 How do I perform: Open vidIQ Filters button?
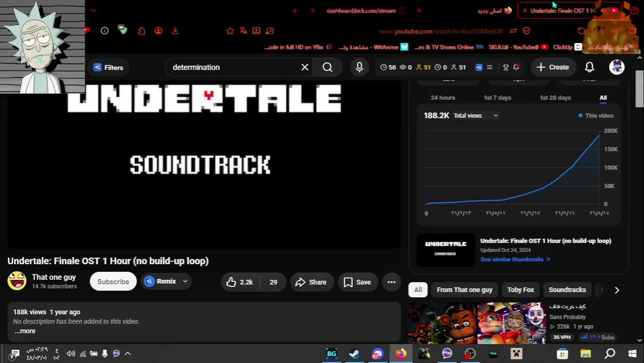[x=108, y=68]
